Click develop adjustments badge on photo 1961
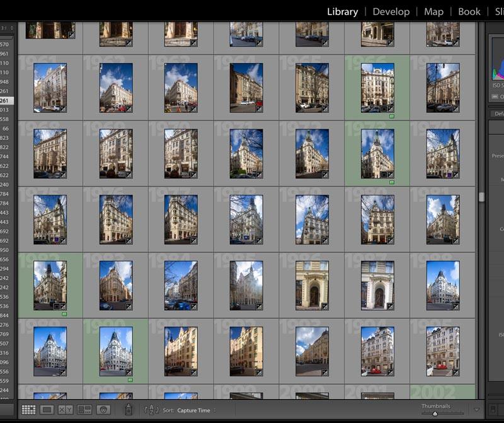The image size is (504, 423). click(64, 109)
